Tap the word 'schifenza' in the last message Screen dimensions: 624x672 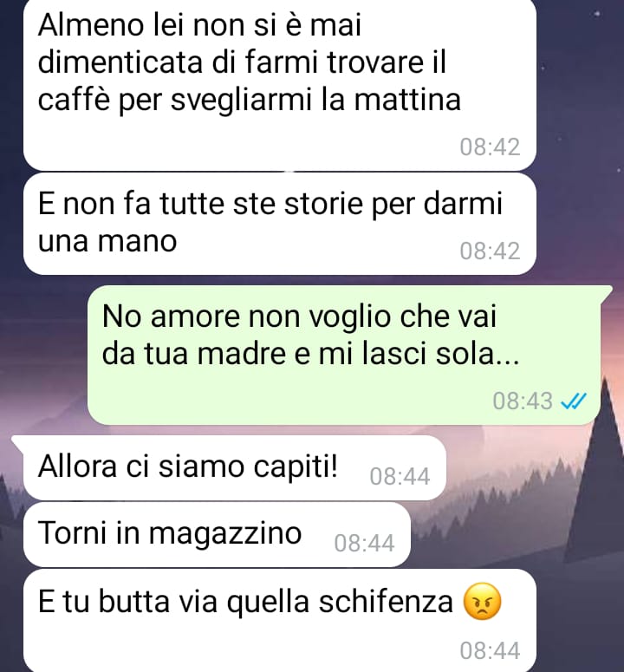pos(386,601)
